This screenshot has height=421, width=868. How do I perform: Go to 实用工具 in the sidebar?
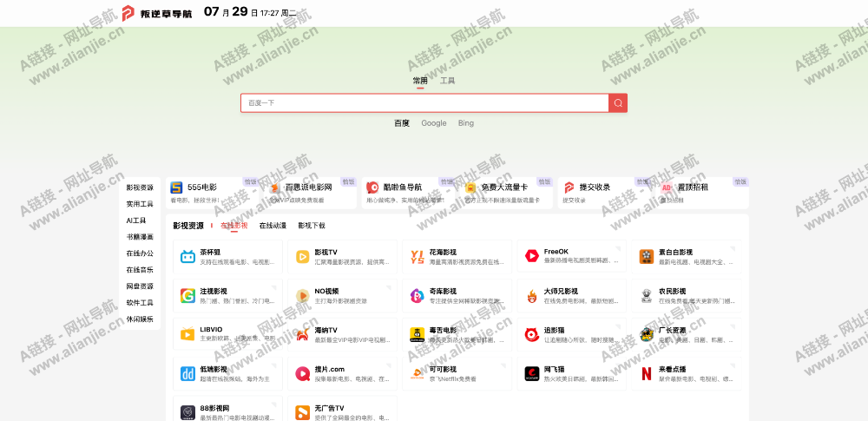140,204
